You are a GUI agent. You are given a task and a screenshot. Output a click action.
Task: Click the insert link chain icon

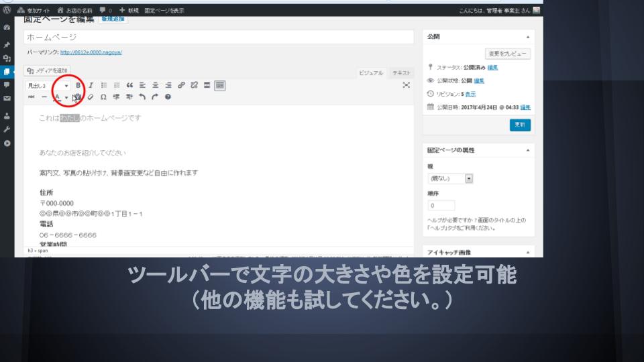pos(181,85)
